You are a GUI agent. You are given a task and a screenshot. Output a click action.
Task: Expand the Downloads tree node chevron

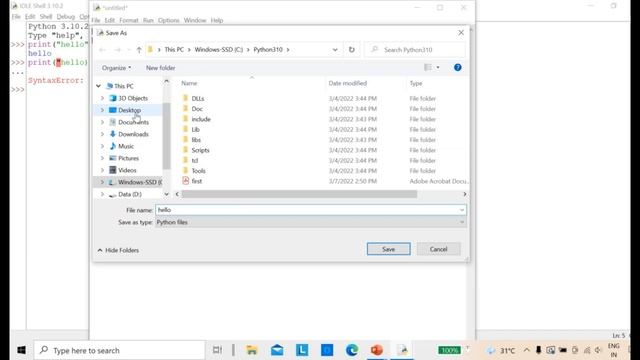click(x=102, y=134)
